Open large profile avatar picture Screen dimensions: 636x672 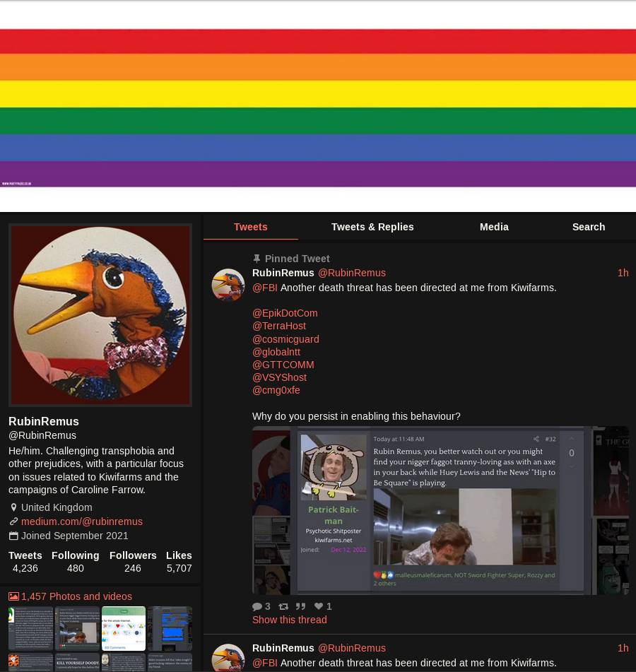coord(100,315)
